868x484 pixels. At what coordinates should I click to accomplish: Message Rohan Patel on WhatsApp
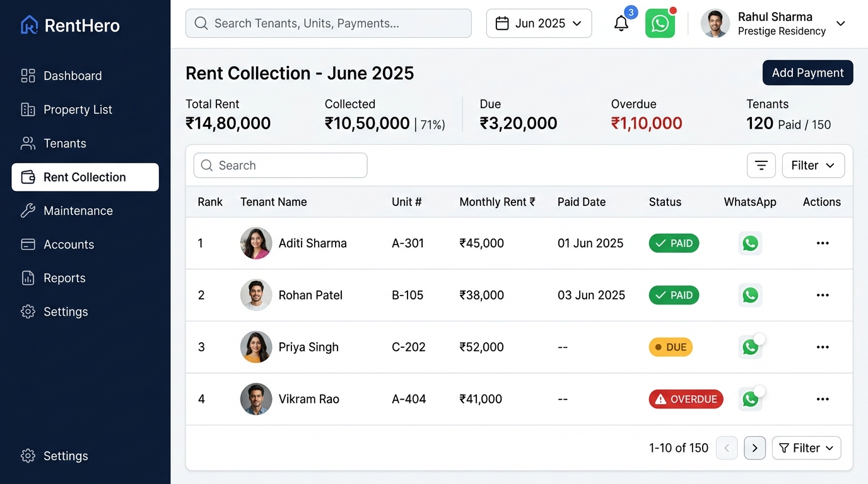pos(750,295)
